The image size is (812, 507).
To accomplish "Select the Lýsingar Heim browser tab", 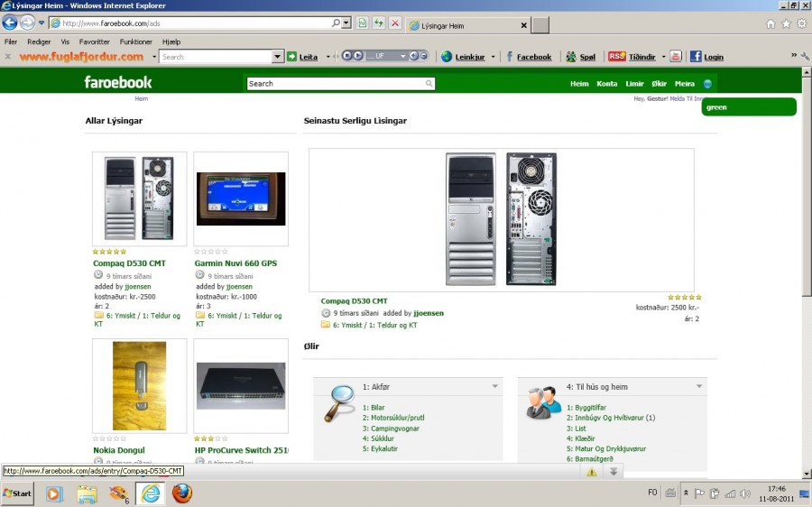I will pos(463,25).
